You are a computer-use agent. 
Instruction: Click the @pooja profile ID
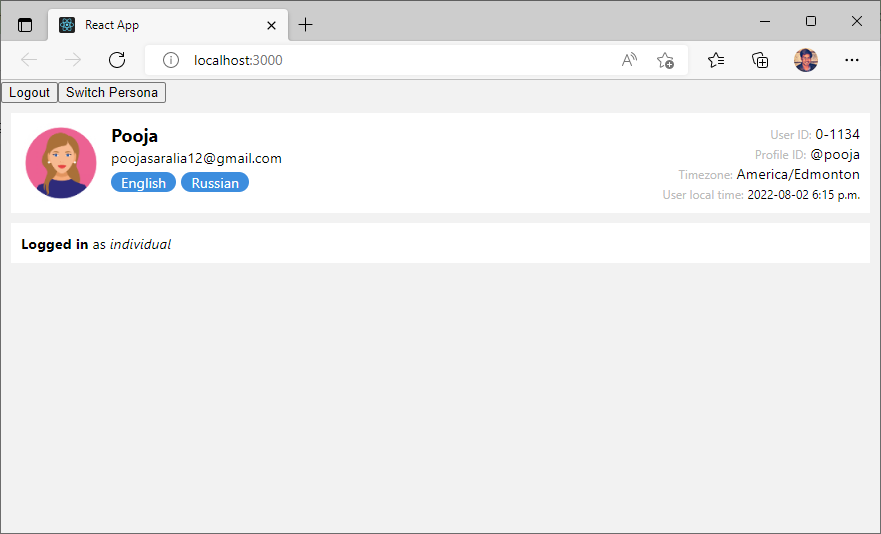pyautogui.click(x=835, y=154)
